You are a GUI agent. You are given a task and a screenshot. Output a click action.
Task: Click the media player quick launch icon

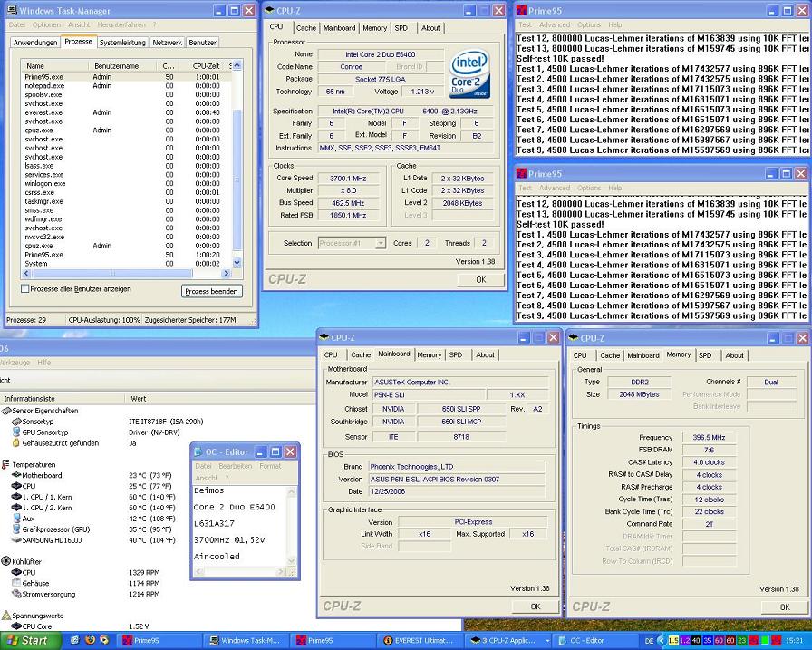point(104,641)
